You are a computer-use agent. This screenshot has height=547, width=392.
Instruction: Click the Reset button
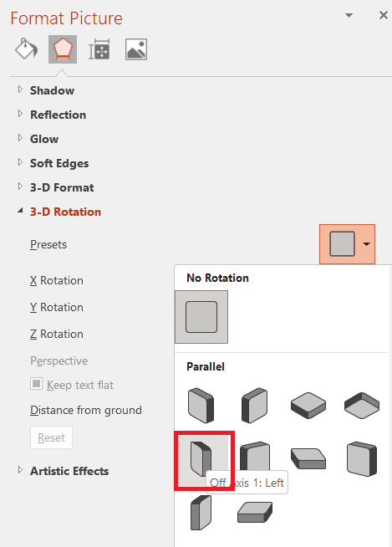click(51, 437)
